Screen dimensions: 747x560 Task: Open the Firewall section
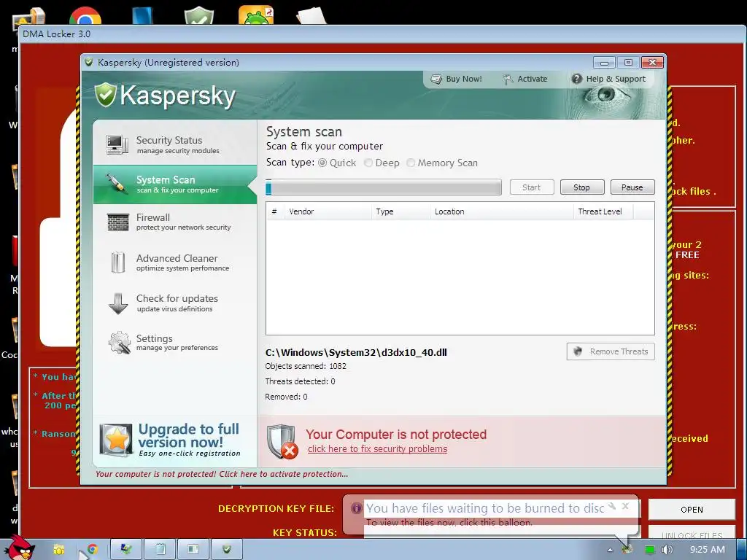click(175, 222)
